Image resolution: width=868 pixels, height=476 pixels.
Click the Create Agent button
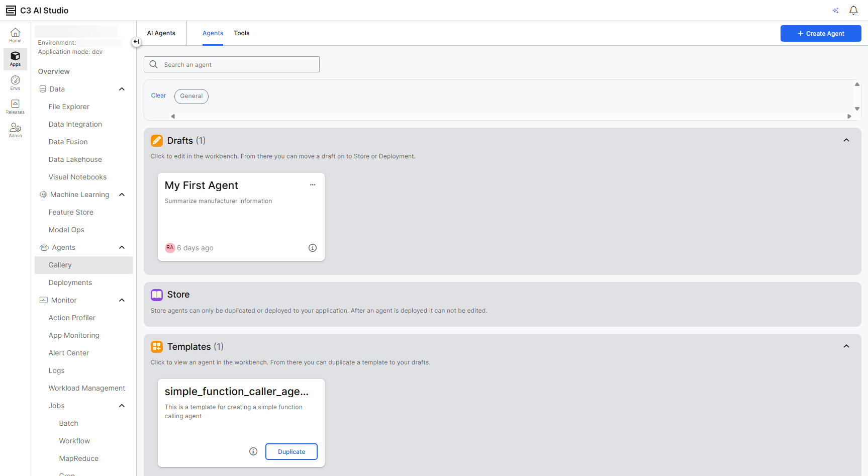coord(820,34)
